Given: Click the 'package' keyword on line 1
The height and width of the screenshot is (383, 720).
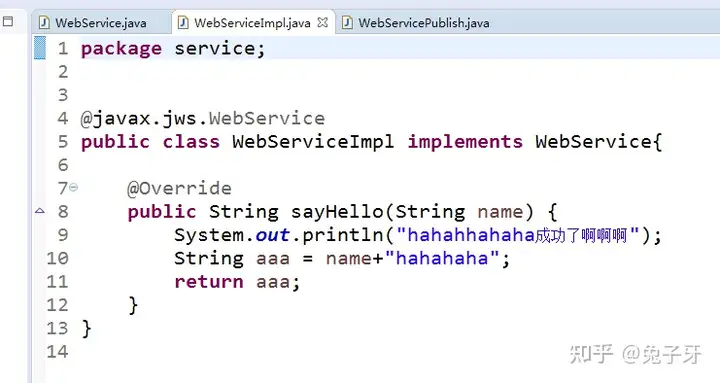Looking at the screenshot, I should point(121,49).
